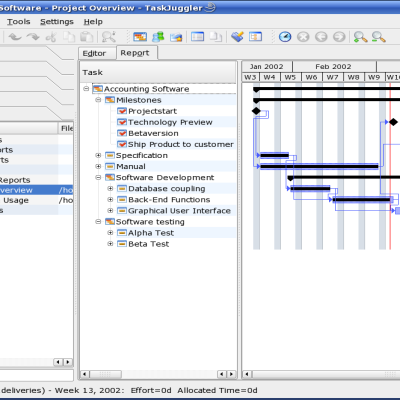This screenshot has height=400, width=400.
Task: Open the Settings menu
Action: click(x=57, y=22)
